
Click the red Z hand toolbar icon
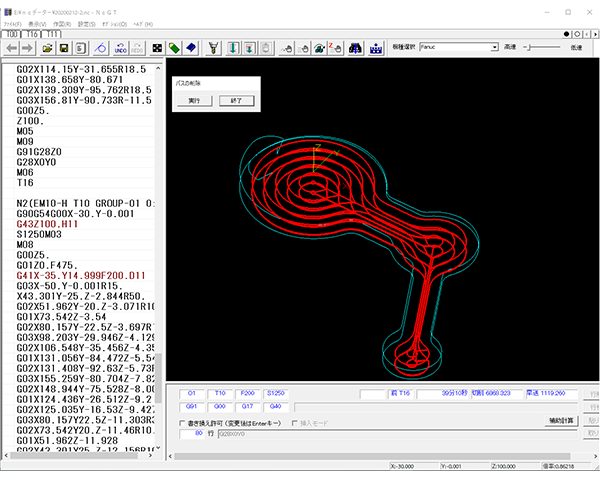click(336, 48)
